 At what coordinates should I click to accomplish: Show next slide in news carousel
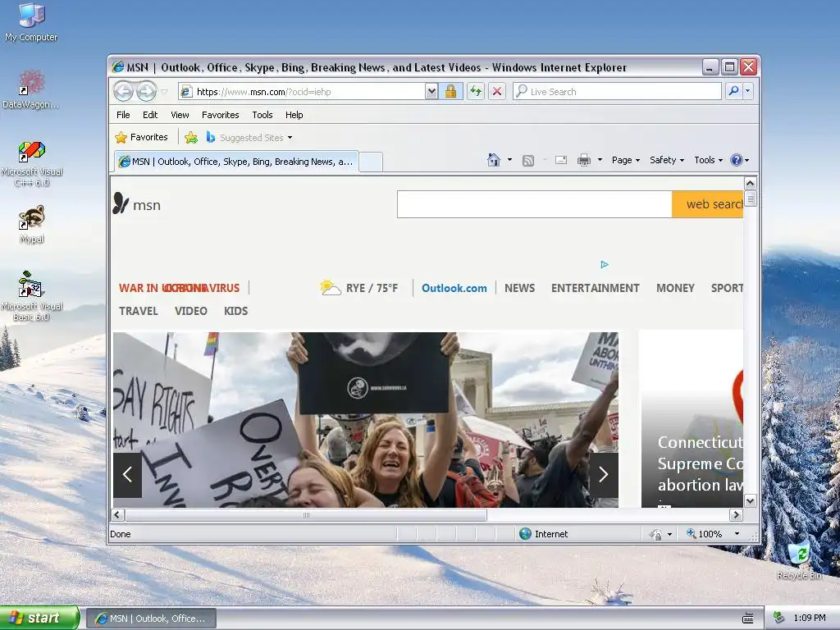pos(603,475)
